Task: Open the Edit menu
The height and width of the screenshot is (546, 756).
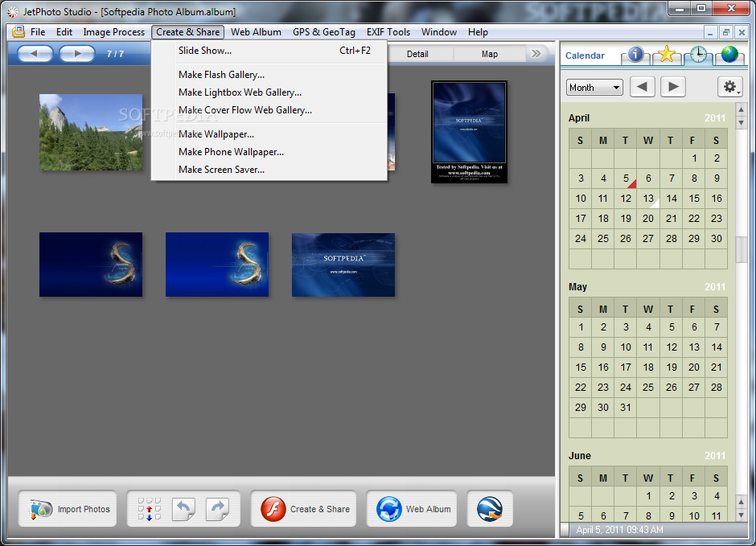Action: tap(64, 32)
